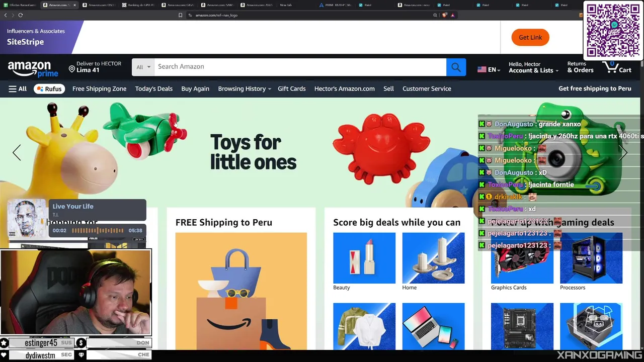Reload the page with refresh icon
The image size is (644, 362).
[21, 15]
